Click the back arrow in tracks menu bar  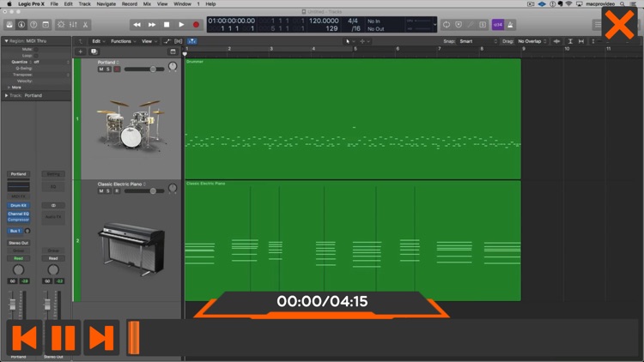[x=81, y=41]
